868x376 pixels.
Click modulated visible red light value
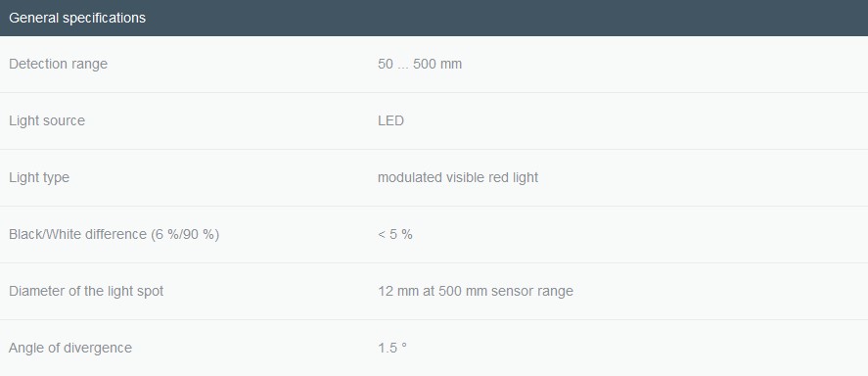458,178
